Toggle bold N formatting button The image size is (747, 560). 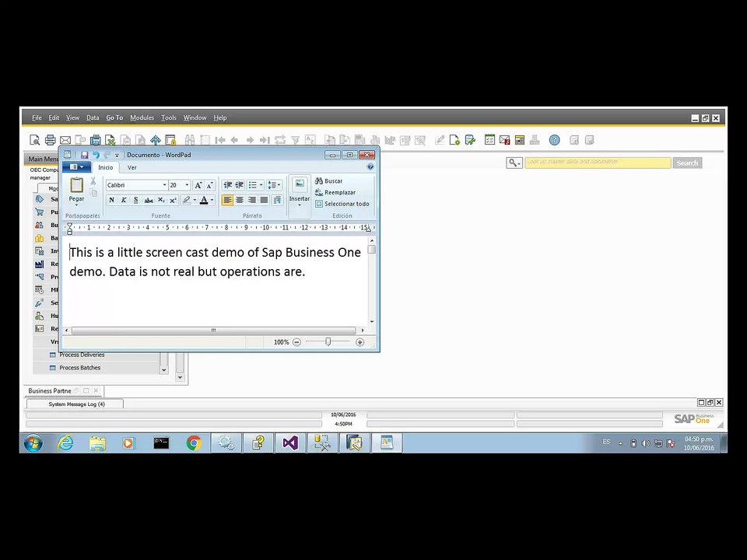(111, 200)
